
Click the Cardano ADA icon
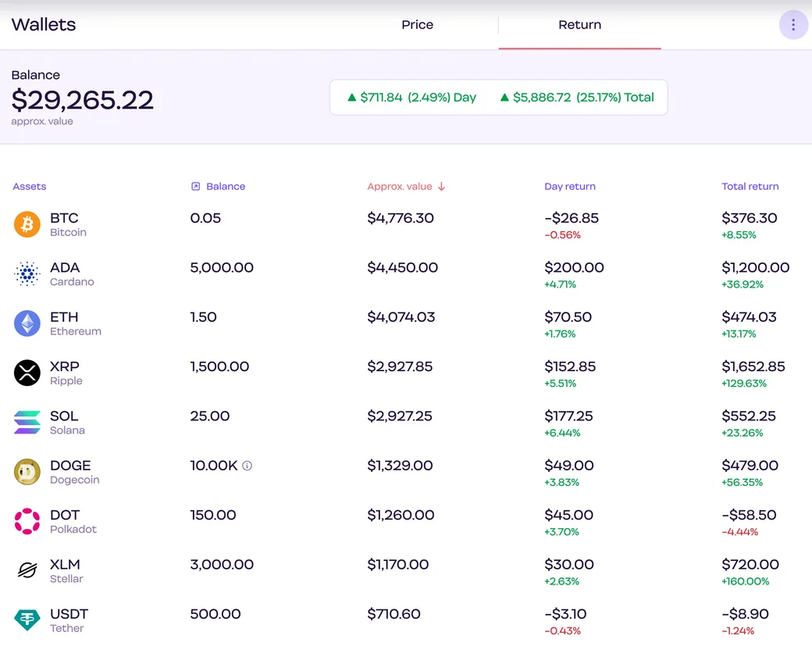pos(27,273)
